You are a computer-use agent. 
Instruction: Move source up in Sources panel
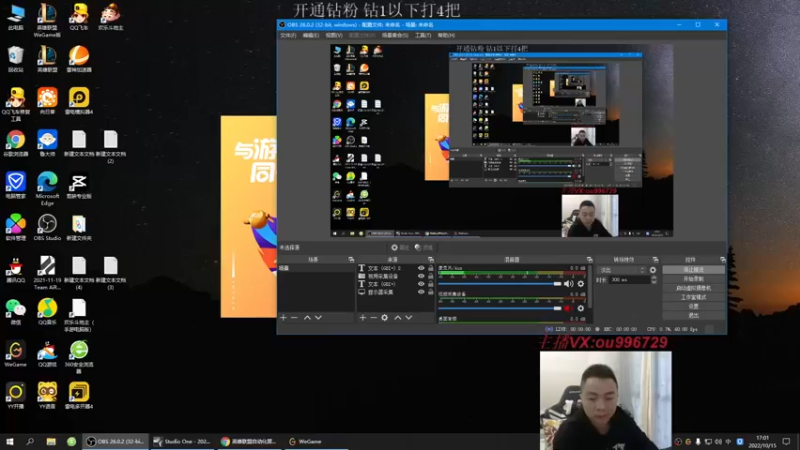click(397, 318)
